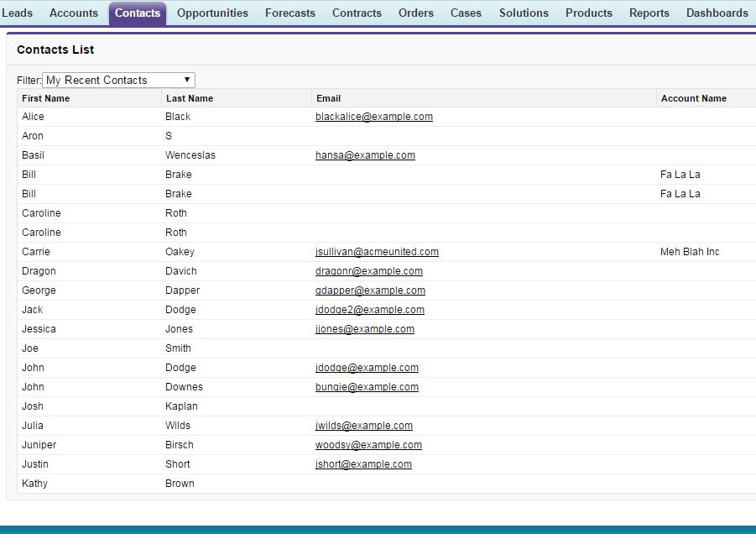Switch to the Accounts tab
Screen dimensions: 756x534
pos(74,13)
